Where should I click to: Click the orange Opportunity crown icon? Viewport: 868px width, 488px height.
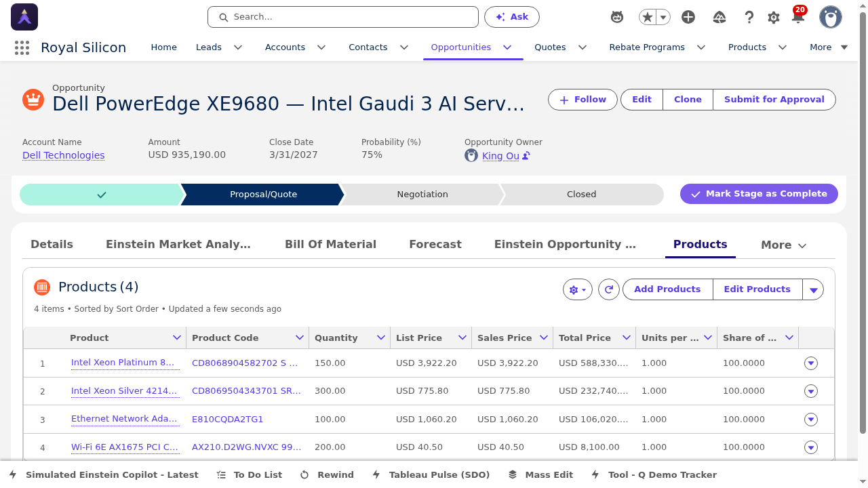(33, 100)
